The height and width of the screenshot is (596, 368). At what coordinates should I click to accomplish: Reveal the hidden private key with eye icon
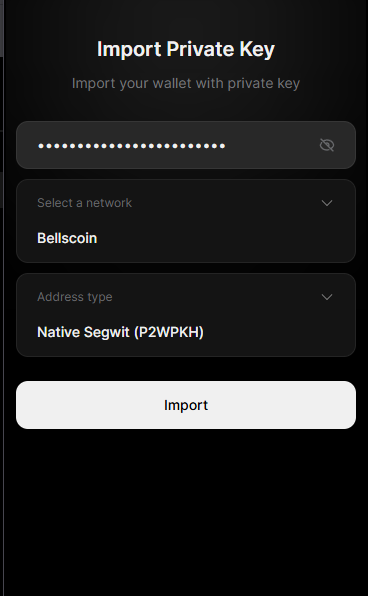[x=327, y=145]
